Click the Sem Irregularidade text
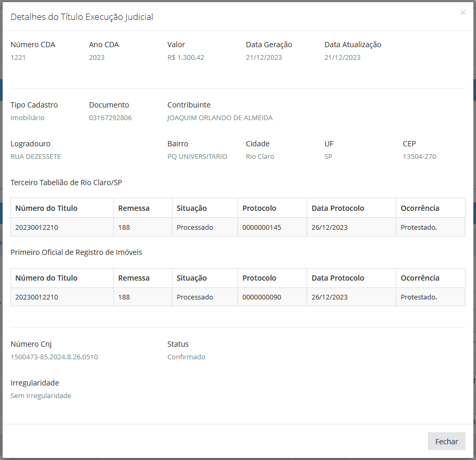The image size is (476, 460). (41, 396)
